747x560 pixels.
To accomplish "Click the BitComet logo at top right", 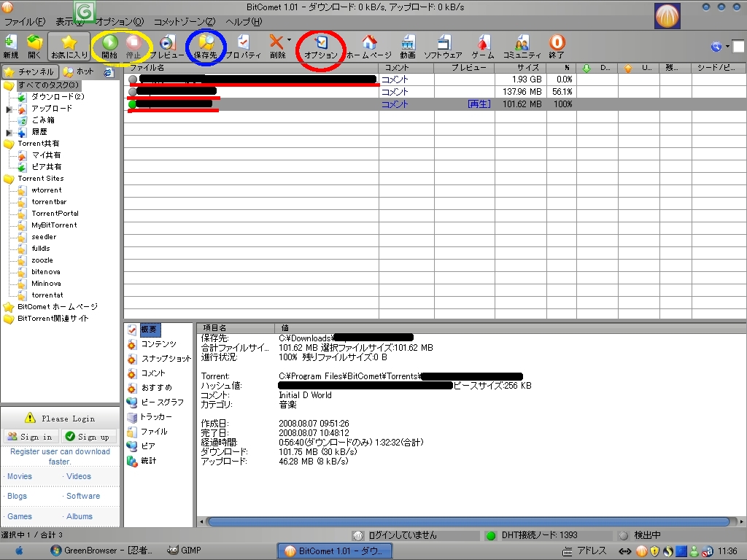I will click(x=667, y=16).
